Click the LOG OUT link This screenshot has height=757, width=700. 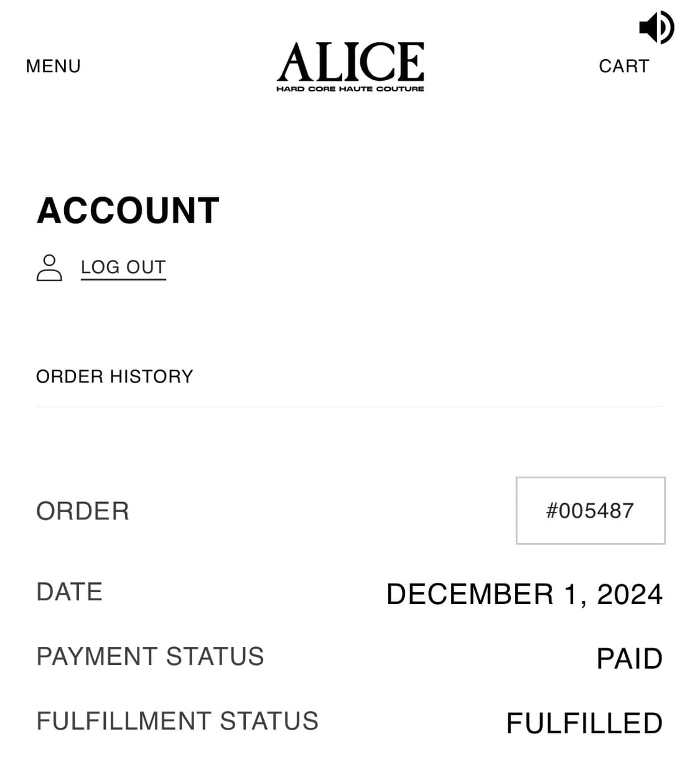123,266
